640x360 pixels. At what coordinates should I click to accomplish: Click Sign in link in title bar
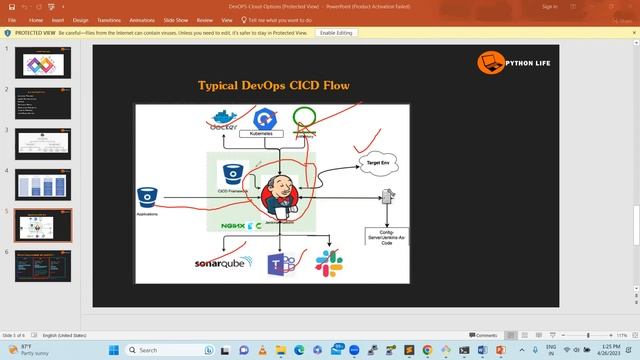coord(549,7)
